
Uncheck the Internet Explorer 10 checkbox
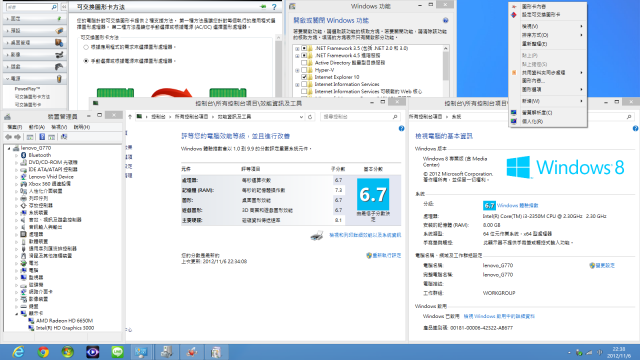coord(304,77)
